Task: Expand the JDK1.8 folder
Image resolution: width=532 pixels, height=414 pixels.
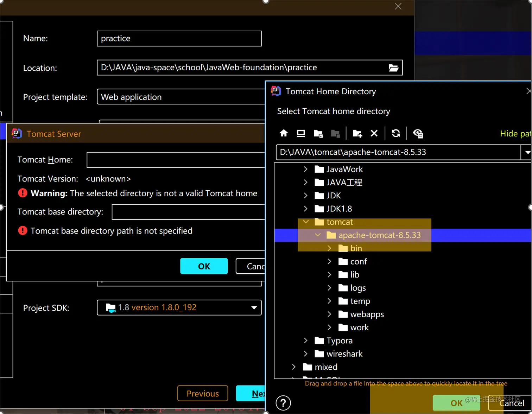Action: (x=305, y=209)
